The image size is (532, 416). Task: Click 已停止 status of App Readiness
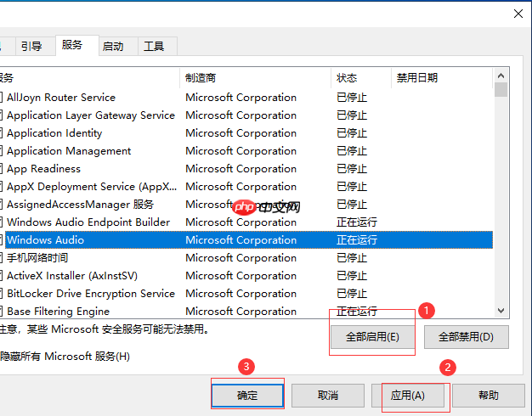pos(352,169)
